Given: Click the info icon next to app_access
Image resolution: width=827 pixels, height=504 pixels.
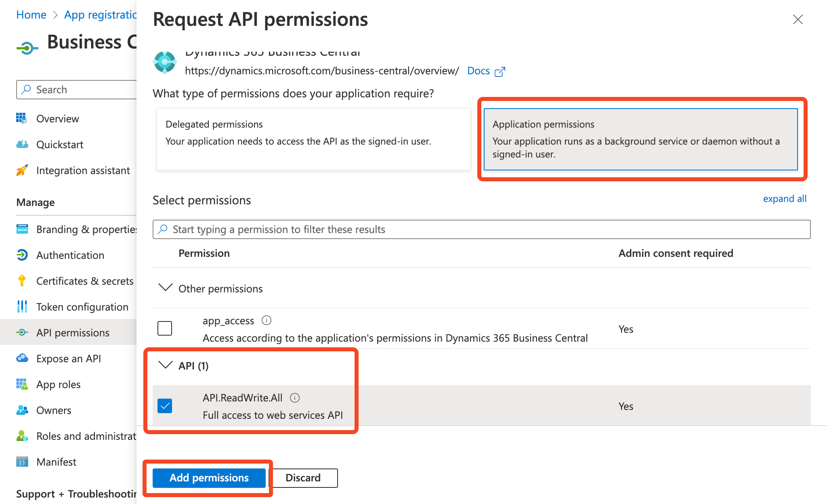Looking at the screenshot, I should (x=267, y=320).
